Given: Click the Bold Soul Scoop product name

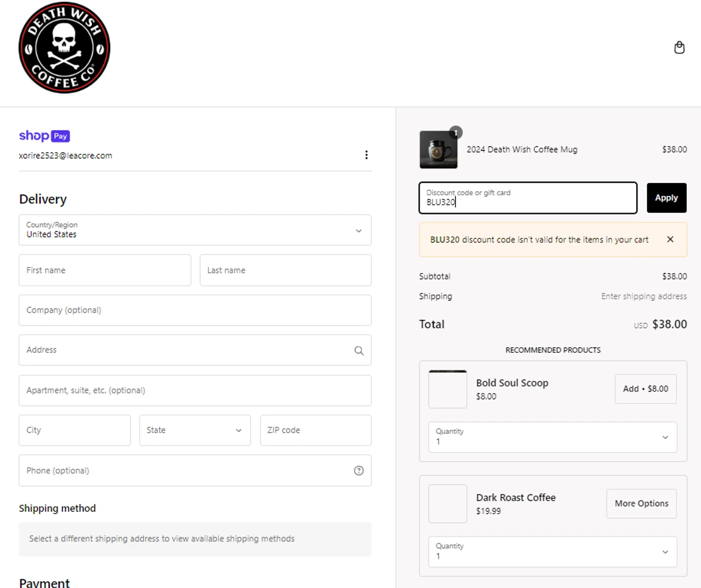Looking at the screenshot, I should (x=512, y=383).
